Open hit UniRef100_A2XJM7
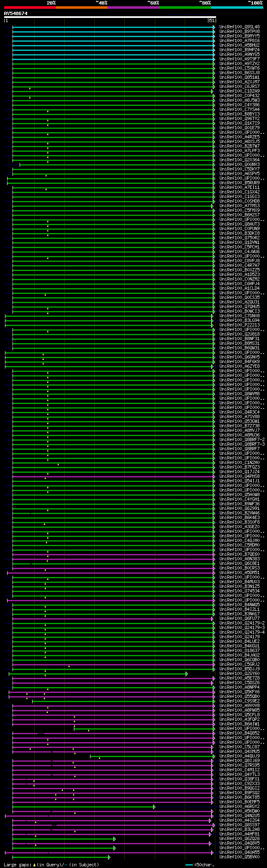The width and height of the screenshot is (267, 868). 239,82
